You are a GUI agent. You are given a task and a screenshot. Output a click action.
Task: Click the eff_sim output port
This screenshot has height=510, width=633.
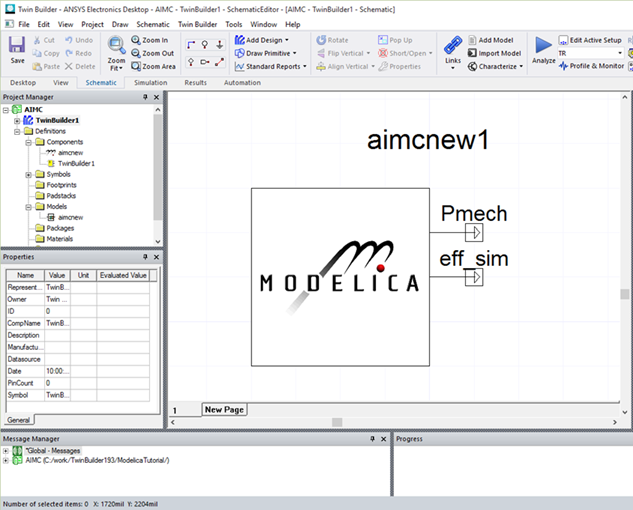474,277
